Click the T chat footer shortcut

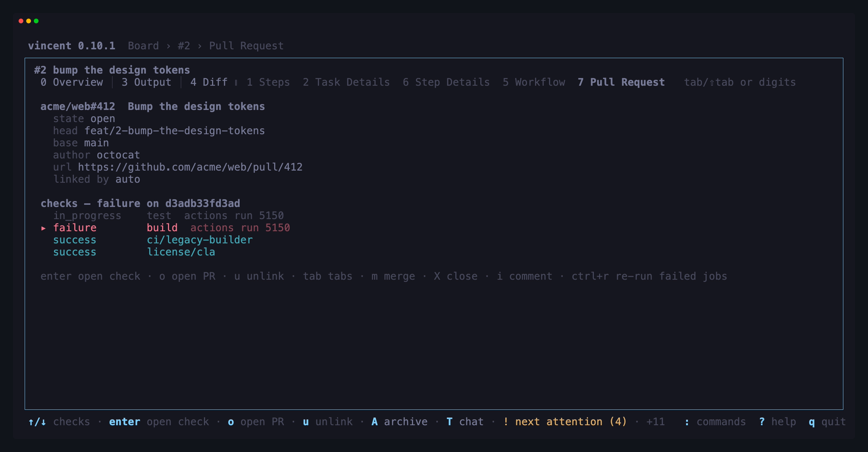[x=465, y=422]
